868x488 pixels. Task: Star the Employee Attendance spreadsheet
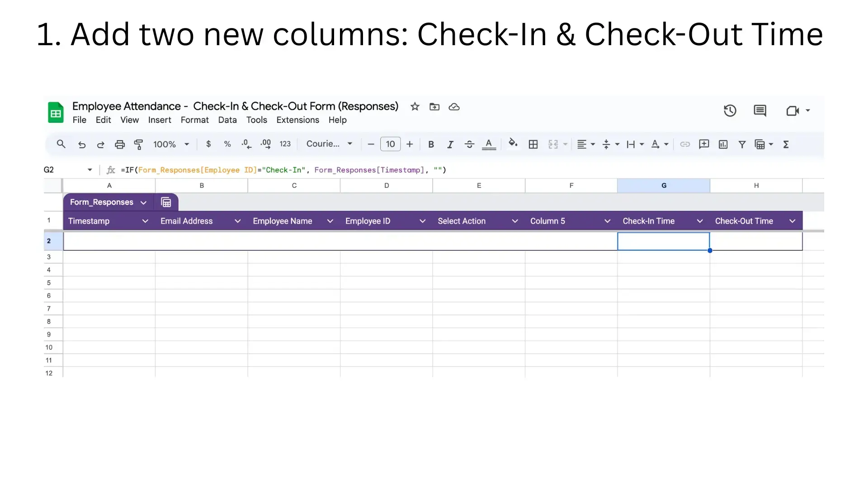coord(415,107)
